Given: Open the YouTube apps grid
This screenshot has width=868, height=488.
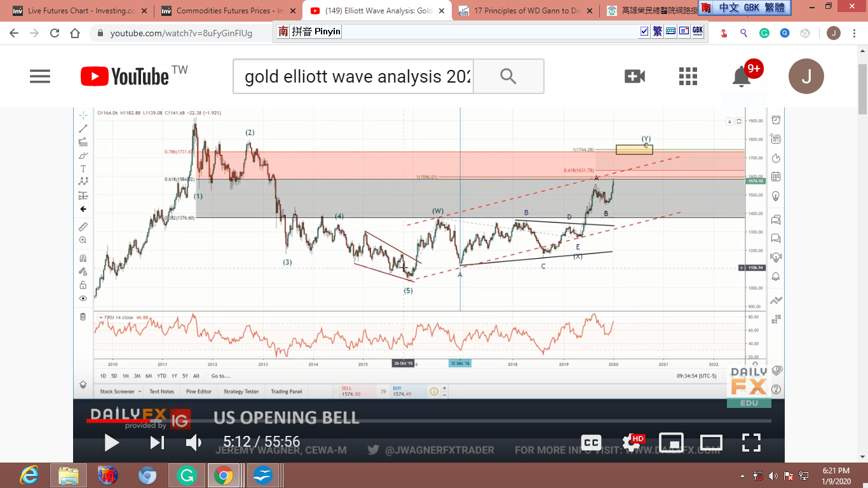Looking at the screenshot, I should 688,76.
